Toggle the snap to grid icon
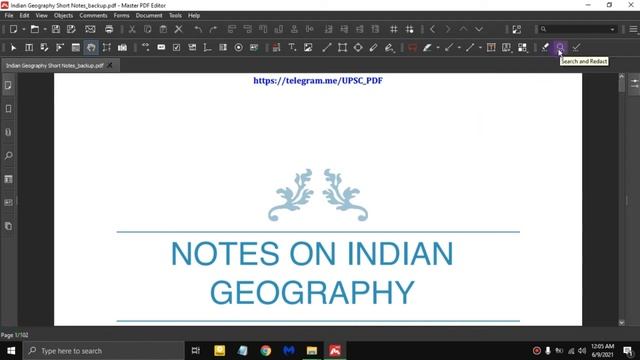This screenshot has height=360, width=640. 409,29
